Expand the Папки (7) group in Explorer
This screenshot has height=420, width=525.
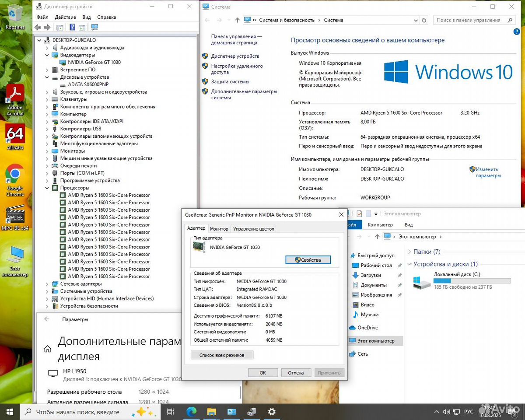(x=409, y=252)
